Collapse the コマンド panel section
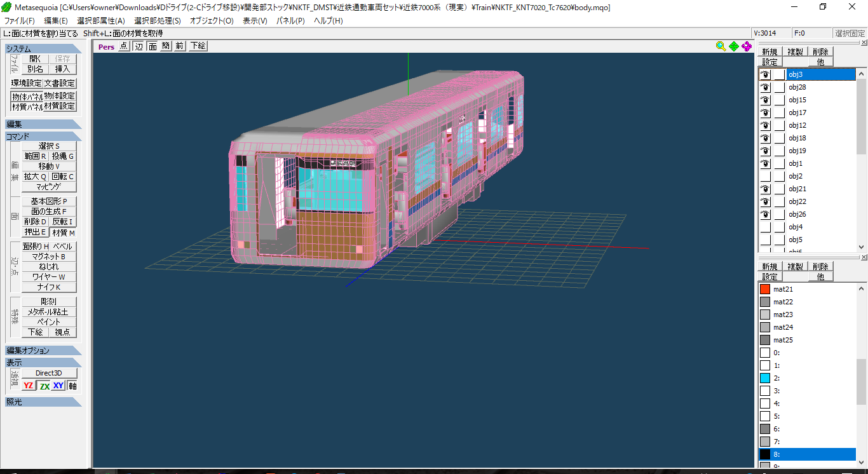The width and height of the screenshot is (868, 474). pyautogui.click(x=43, y=137)
